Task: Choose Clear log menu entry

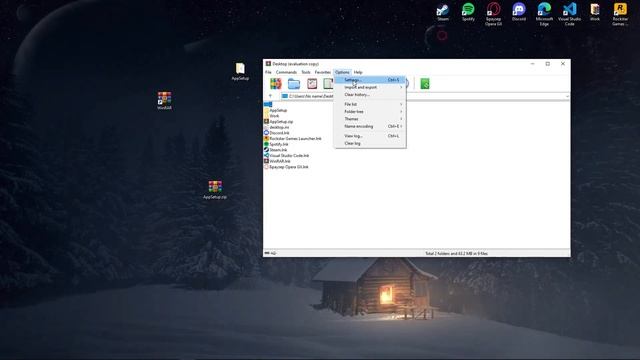Action: (370, 143)
